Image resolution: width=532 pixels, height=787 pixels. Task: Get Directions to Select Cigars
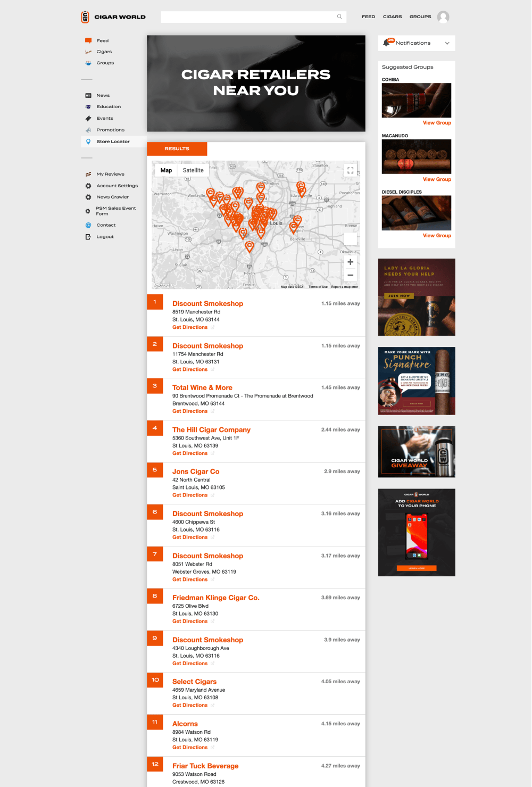click(190, 705)
